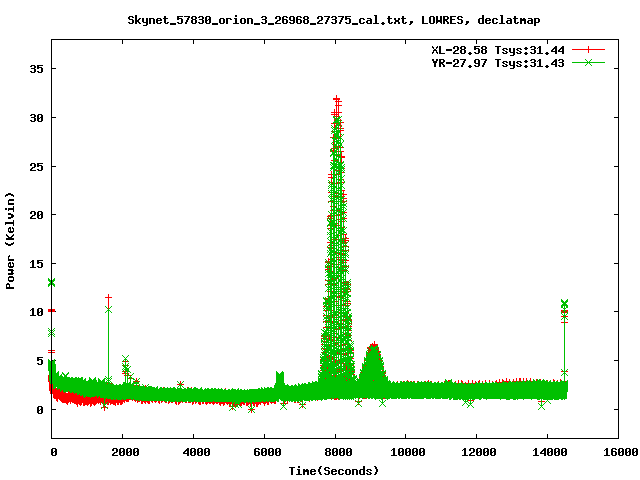
Task: Click the y-axis tick label 35
Action: coord(36,69)
